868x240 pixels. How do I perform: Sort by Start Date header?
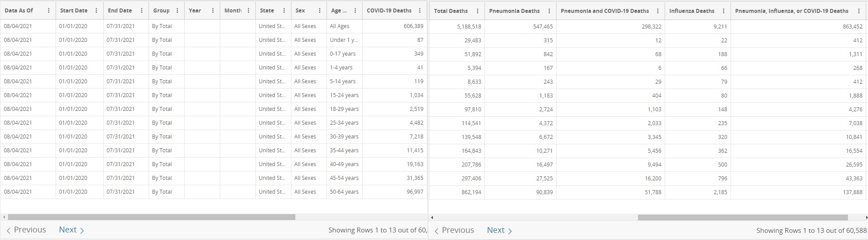(x=74, y=11)
